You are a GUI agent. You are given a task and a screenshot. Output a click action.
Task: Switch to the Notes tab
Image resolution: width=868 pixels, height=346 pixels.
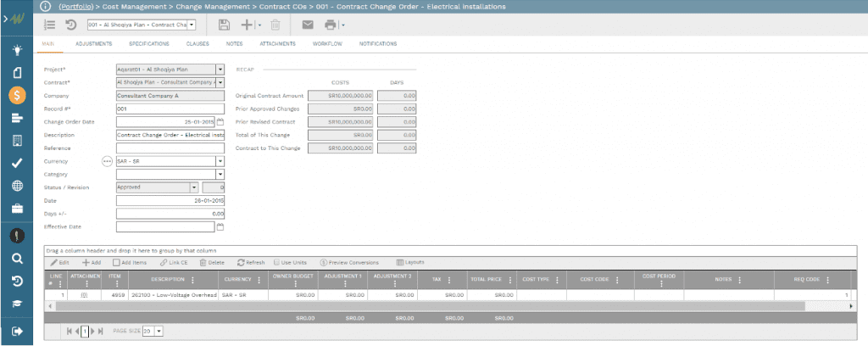coord(234,44)
